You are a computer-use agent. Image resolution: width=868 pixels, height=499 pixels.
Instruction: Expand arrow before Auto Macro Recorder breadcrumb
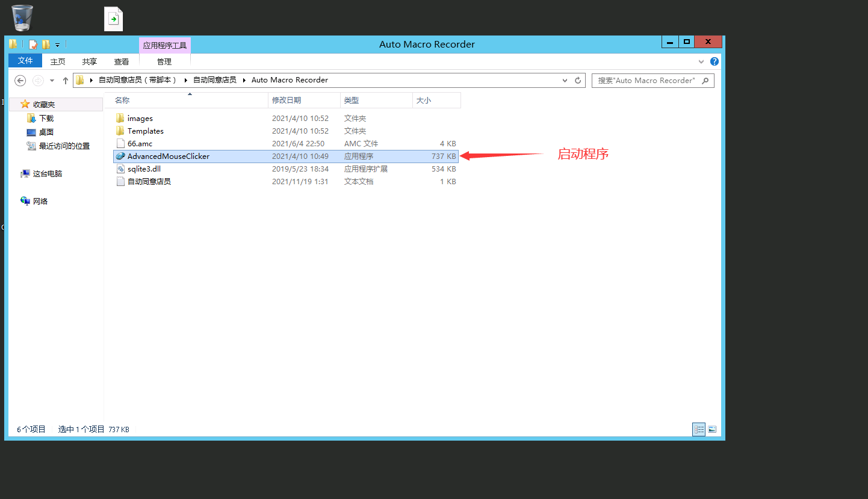[x=245, y=80]
